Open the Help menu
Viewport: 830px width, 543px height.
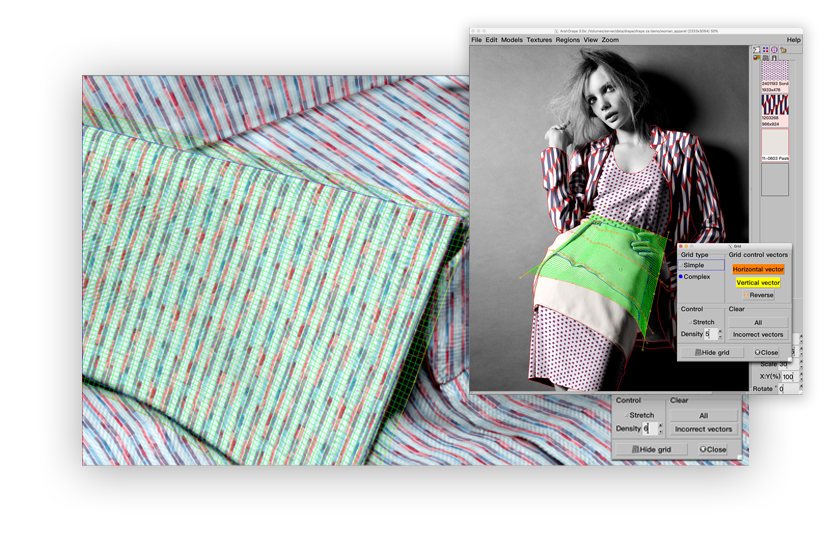[x=793, y=40]
